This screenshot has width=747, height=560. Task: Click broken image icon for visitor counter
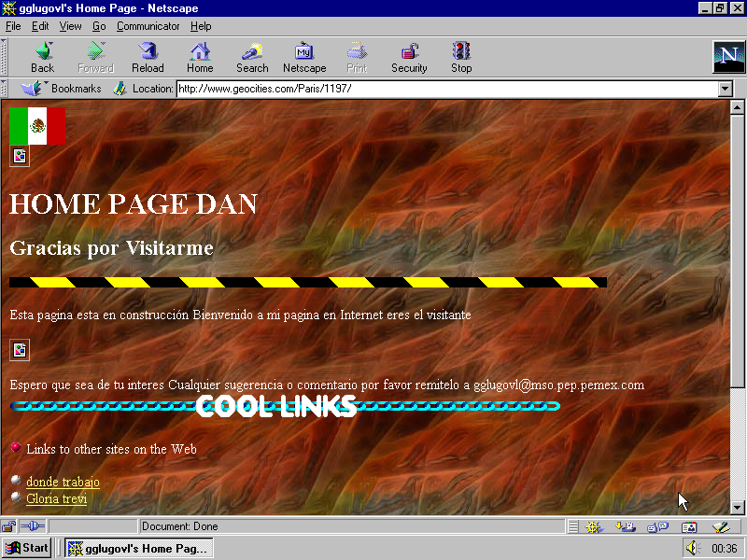click(20, 350)
